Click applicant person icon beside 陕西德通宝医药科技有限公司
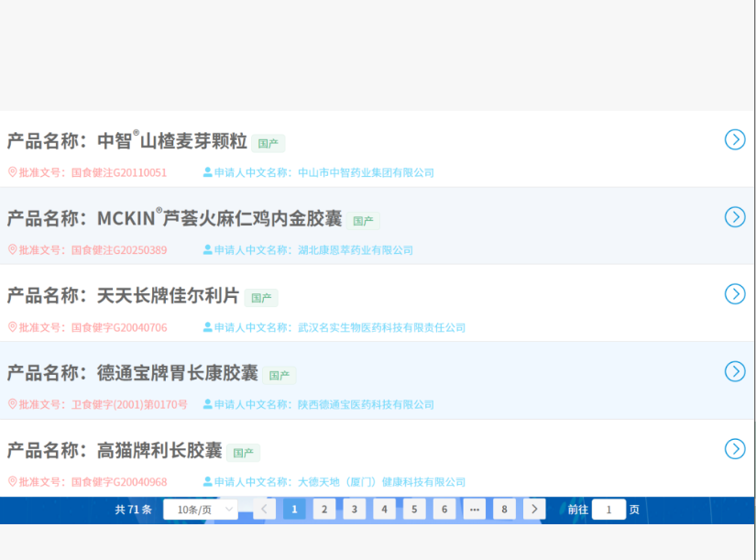 click(x=208, y=404)
